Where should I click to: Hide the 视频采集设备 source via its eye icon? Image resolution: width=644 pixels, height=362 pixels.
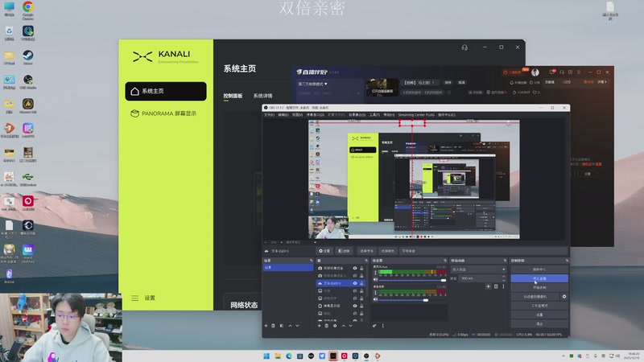355,269
